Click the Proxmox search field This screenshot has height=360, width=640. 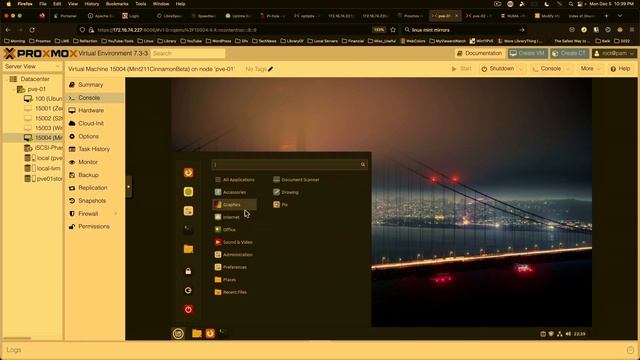point(188,53)
